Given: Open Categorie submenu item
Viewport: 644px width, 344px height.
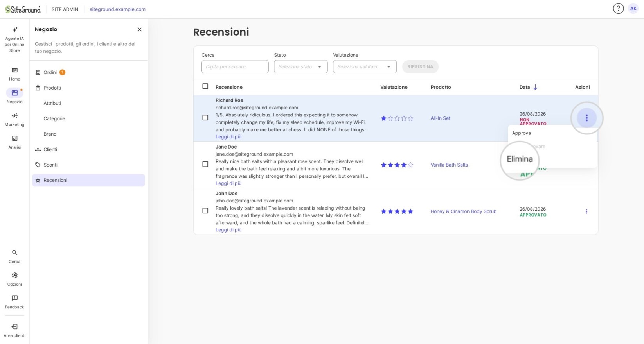Looking at the screenshot, I should tap(54, 118).
